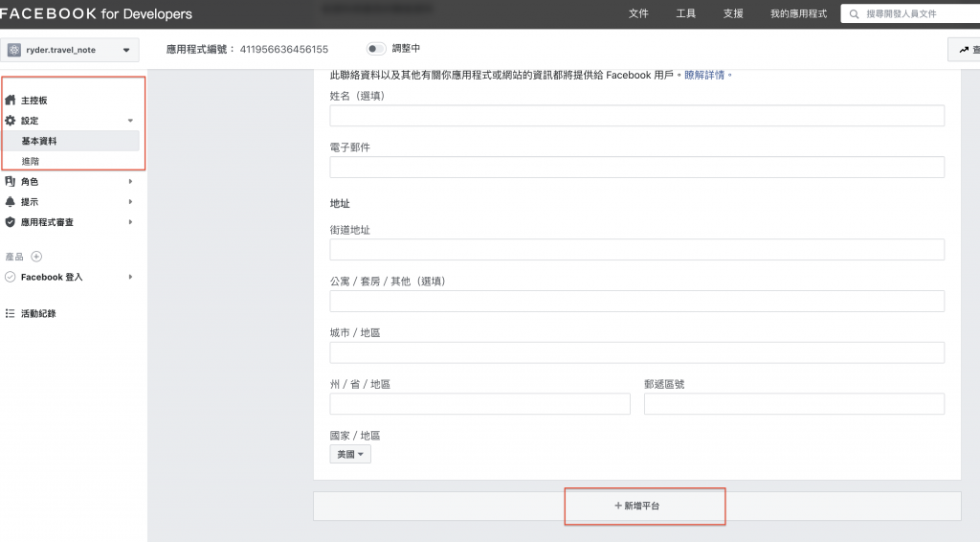Select 基本資料 in the settings submenu

(x=71, y=141)
